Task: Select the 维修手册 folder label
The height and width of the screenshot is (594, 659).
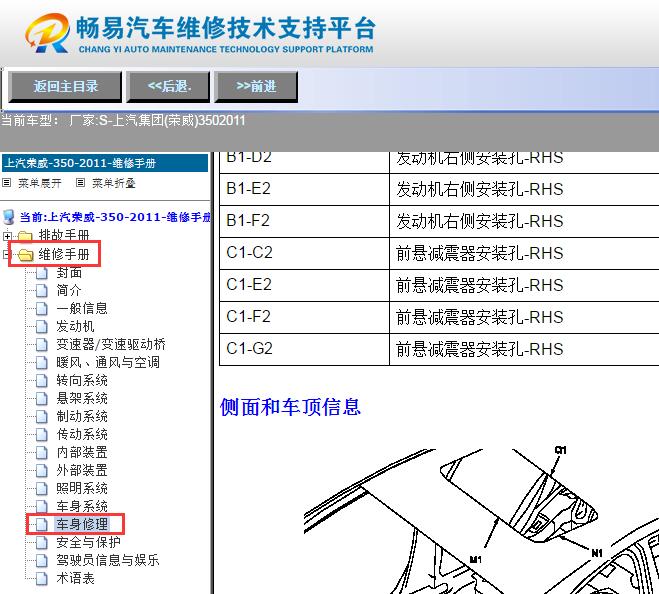Action: coord(64,254)
